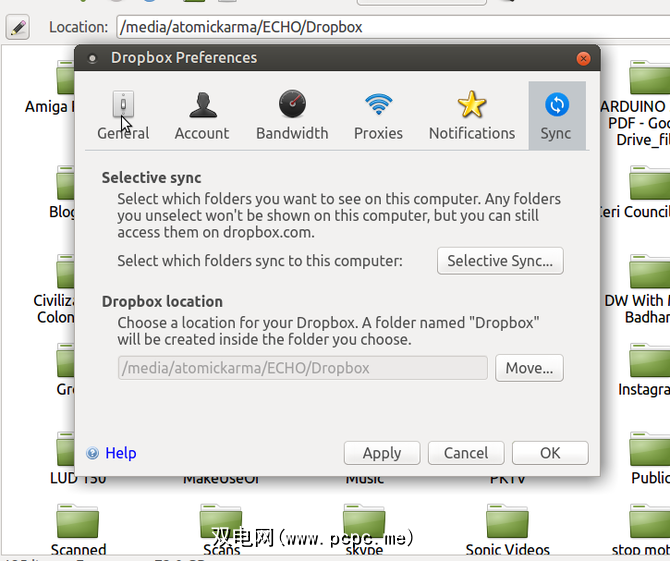Open the Scanned folder in file manager
The image size is (670, 561).
click(78, 522)
